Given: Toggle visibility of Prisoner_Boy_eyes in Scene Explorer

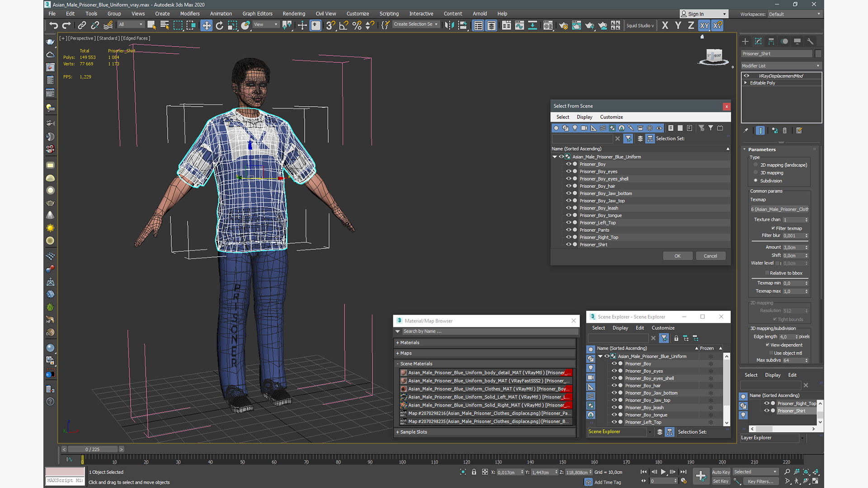Looking at the screenshot, I should pos(614,371).
